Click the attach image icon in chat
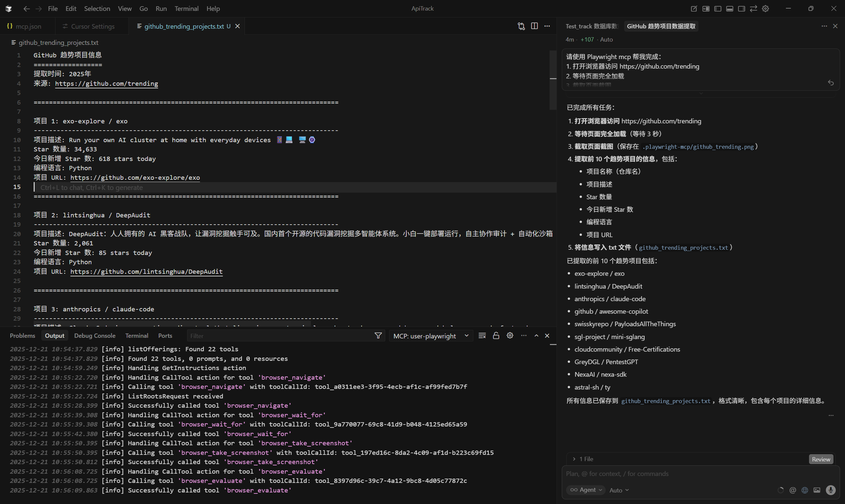The height and width of the screenshot is (504, 845). pyautogui.click(x=817, y=490)
